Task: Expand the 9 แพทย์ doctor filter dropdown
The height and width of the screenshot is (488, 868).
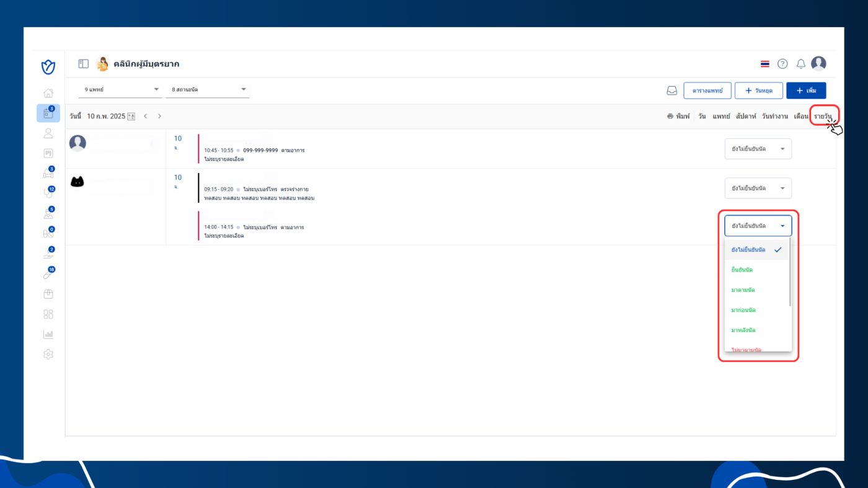Action: [x=120, y=90]
